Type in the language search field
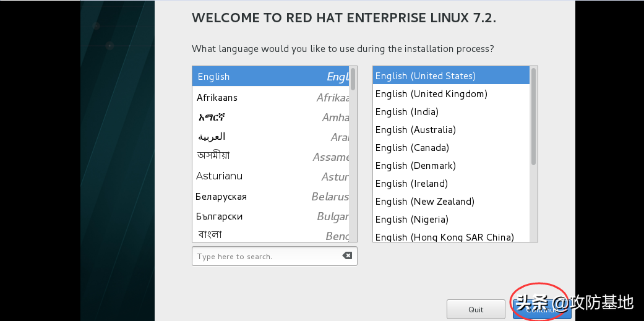 (x=266, y=256)
